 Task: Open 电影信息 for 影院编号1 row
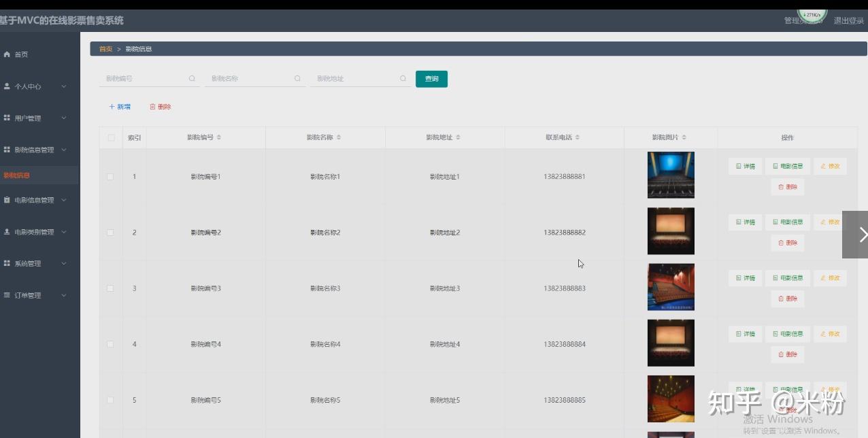tap(788, 166)
